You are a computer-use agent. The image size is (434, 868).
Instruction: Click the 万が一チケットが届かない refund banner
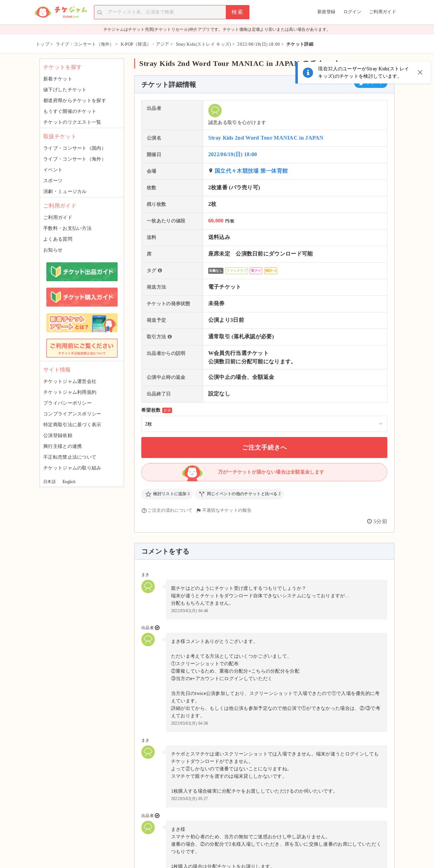264,472
